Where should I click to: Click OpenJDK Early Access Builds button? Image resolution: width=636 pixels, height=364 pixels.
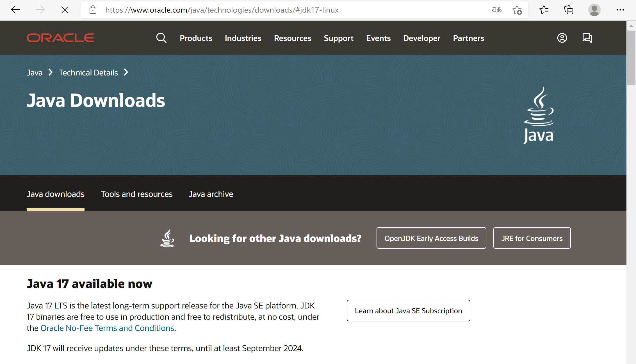431,238
